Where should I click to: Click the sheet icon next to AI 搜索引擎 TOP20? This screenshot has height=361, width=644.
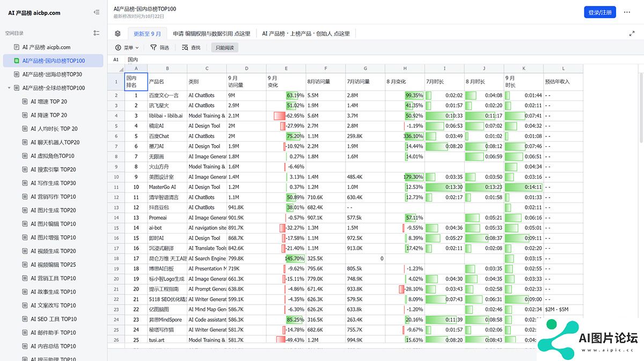coord(25,169)
